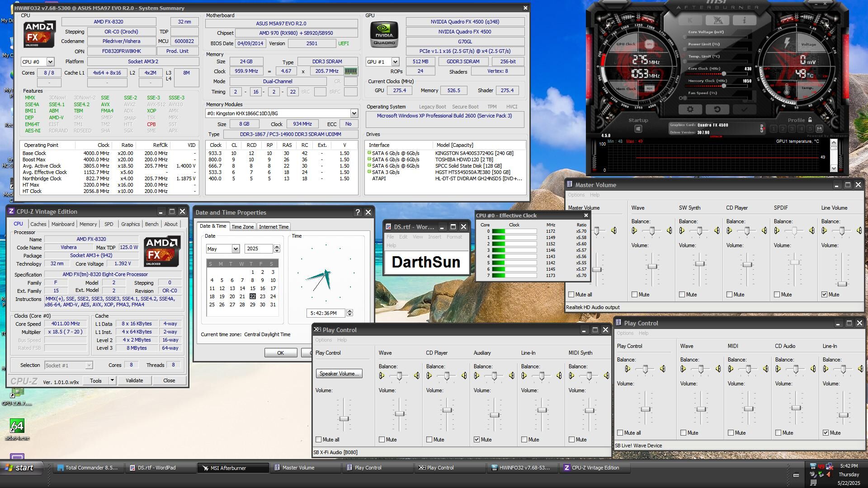The width and height of the screenshot is (868, 488).
Task: Click Speaker Volume button in Play Control
Action: 339,374
